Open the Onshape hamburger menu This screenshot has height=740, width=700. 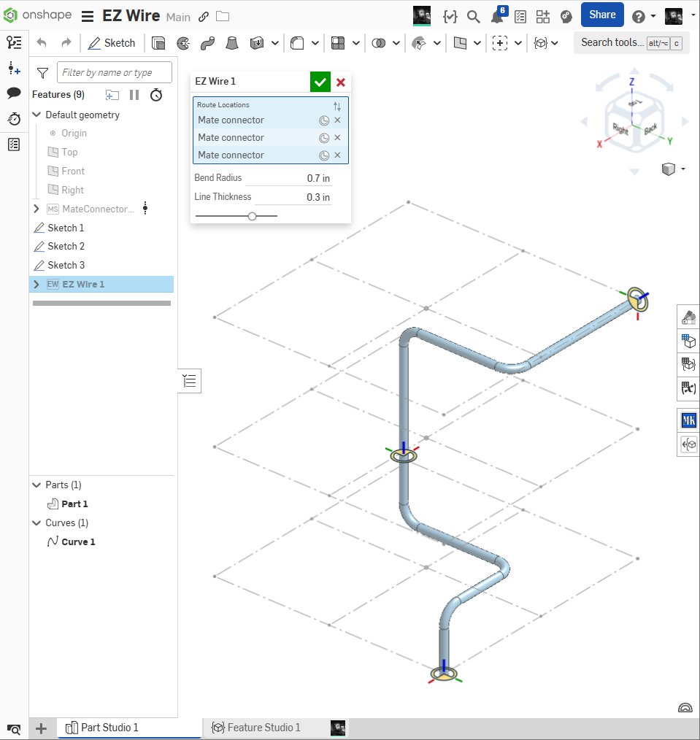coord(88,17)
